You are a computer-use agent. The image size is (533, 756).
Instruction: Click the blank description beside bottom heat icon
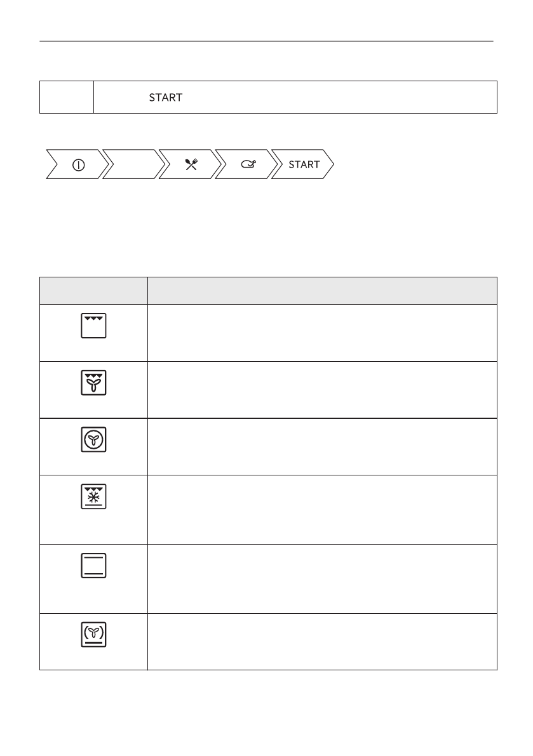point(322,578)
